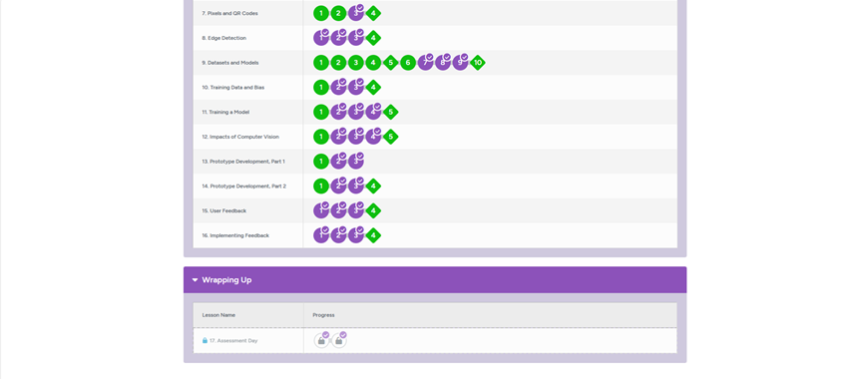Open the Implementing Feedback lesson link
Screen dimensions: 868x379
pos(235,235)
